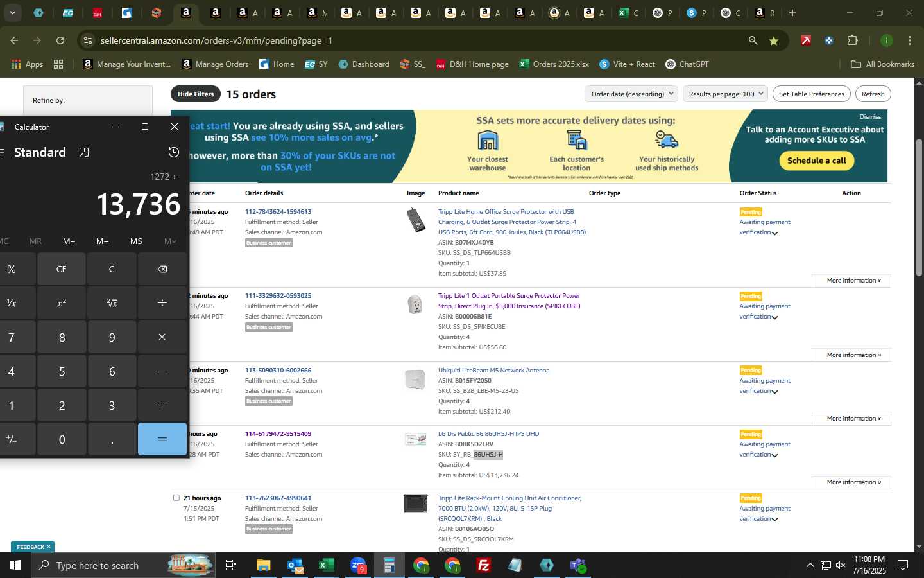Viewport: 924px width, 578px height.
Task: Toggle Calculator keep-on-top icon
Action: pyautogui.click(x=84, y=152)
